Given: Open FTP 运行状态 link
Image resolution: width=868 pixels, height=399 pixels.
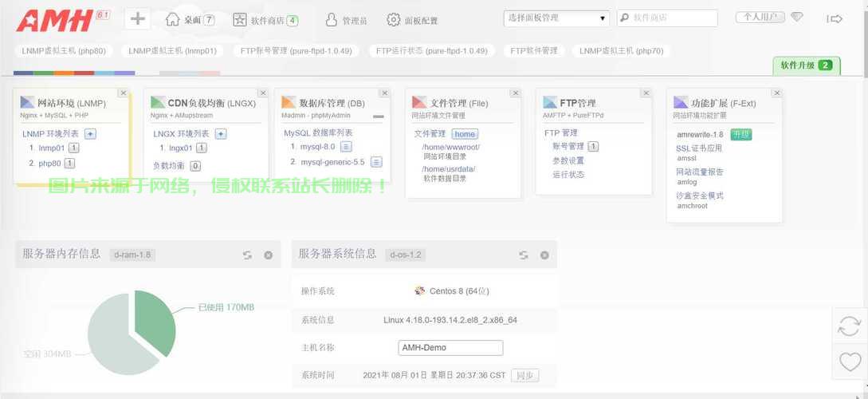Looking at the screenshot, I should pos(568,175).
